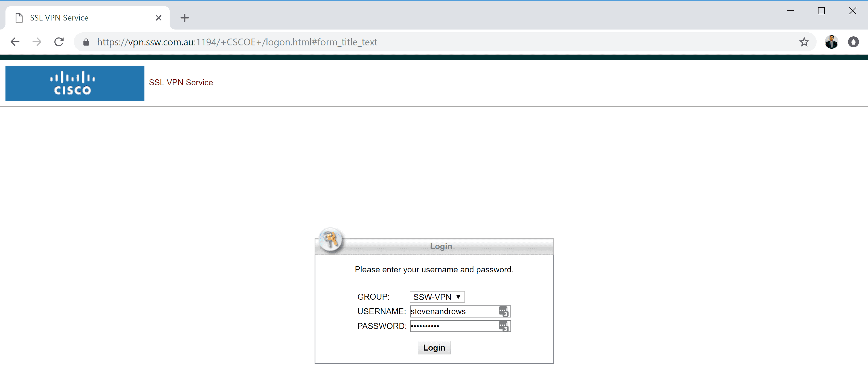Reload the VPN logon page
This screenshot has width=868, height=376.
click(59, 42)
